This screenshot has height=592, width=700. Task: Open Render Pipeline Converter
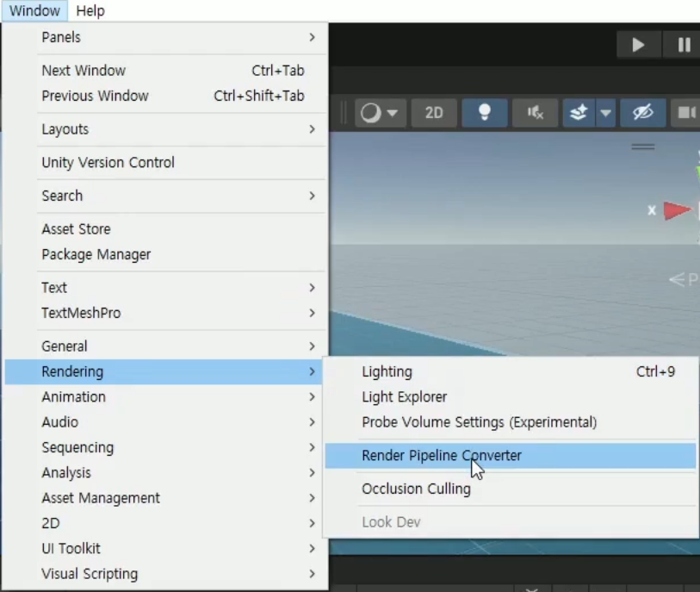[511, 456]
